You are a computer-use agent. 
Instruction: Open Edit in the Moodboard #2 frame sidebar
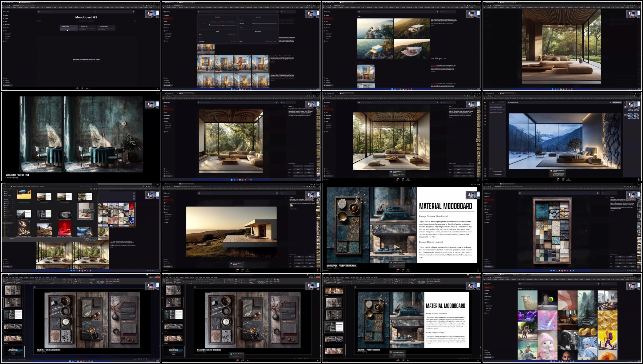(5, 21)
